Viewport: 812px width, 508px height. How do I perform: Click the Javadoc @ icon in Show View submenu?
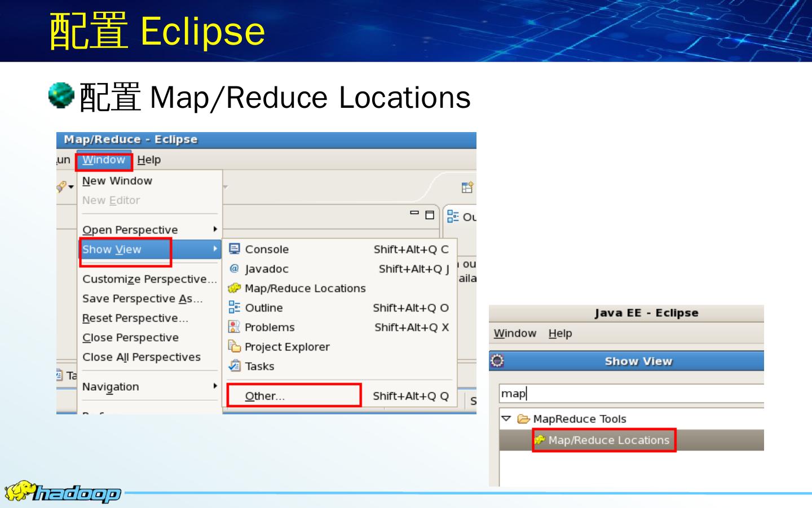235,269
